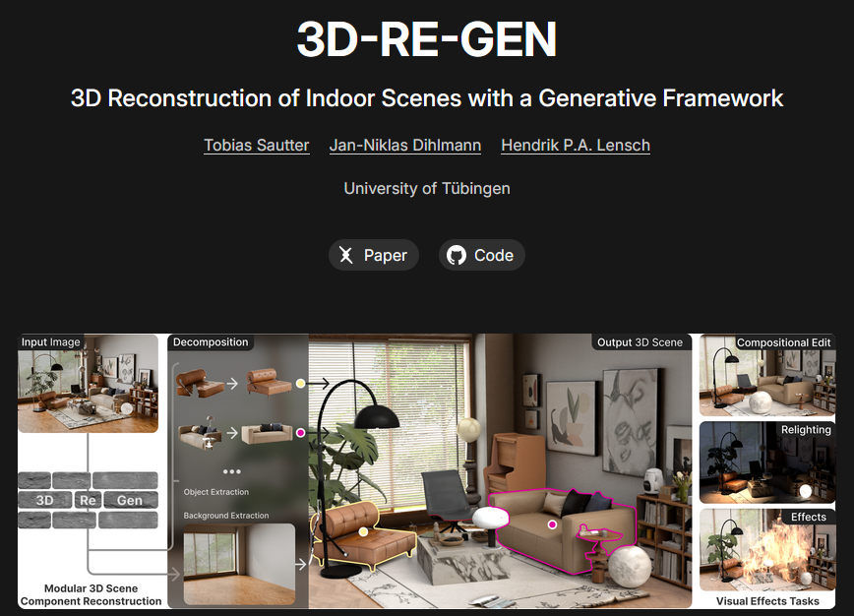Click the paper icon inside the Paper button
Screen dimensions: 854x616
pyautogui.click(x=345, y=256)
